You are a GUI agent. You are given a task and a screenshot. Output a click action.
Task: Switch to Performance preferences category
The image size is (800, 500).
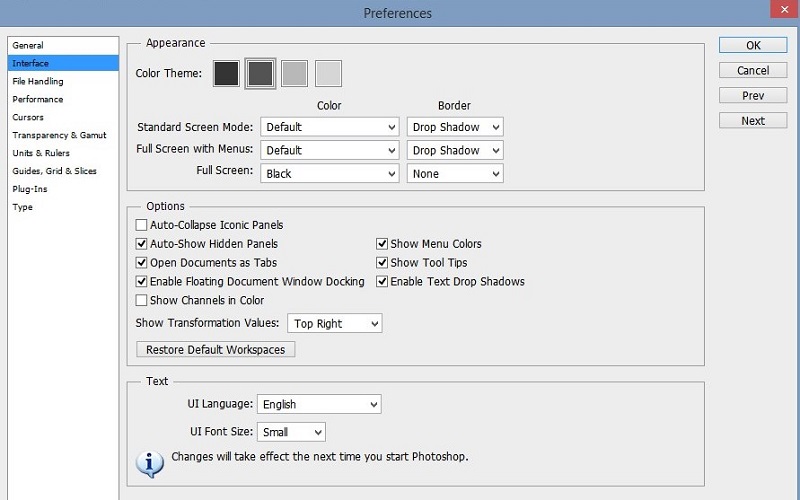point(38,100)
